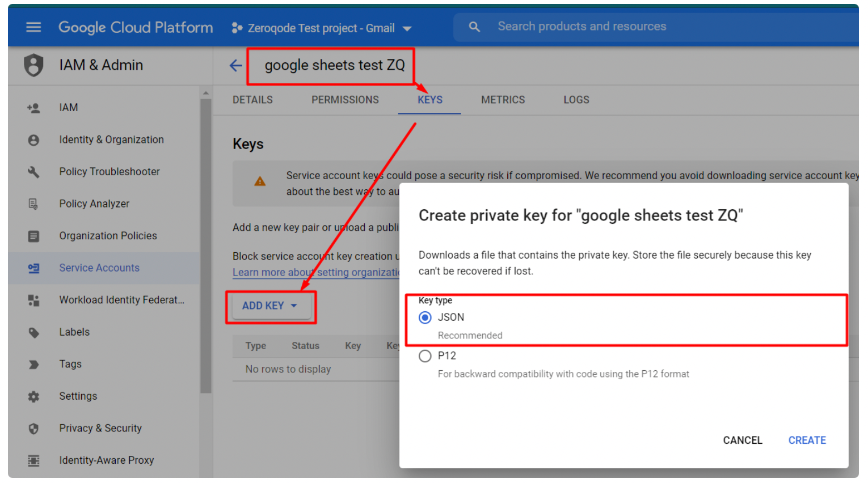Click the Tags arrow icon
Image resolution: width=868 pixels, height=483 pixels.
33,365
